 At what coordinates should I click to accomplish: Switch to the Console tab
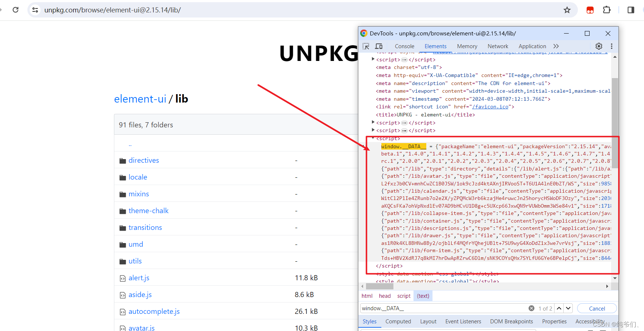click(404, 46)
